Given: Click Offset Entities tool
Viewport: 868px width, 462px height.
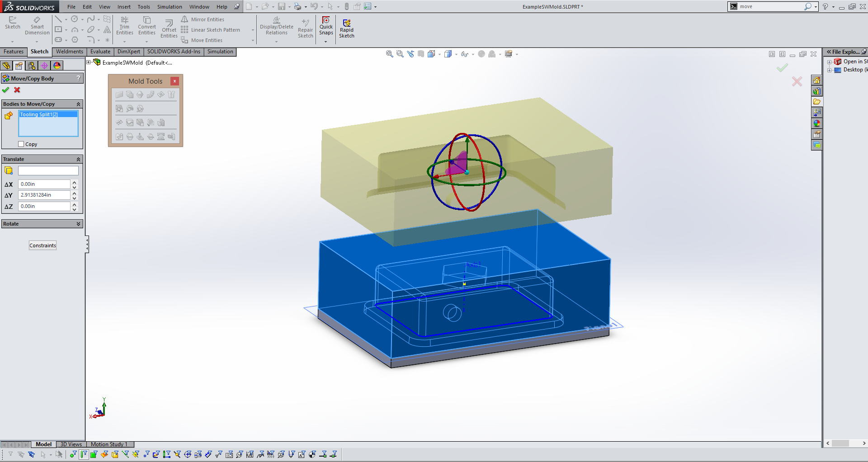Looking at the screenshot, I should [x=169, y=29].
